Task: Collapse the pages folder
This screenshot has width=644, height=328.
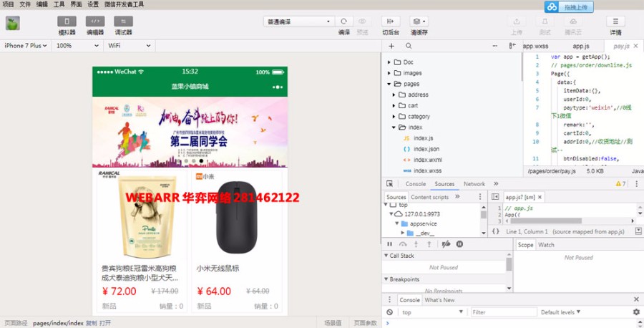Action: [x=389, y=84]
